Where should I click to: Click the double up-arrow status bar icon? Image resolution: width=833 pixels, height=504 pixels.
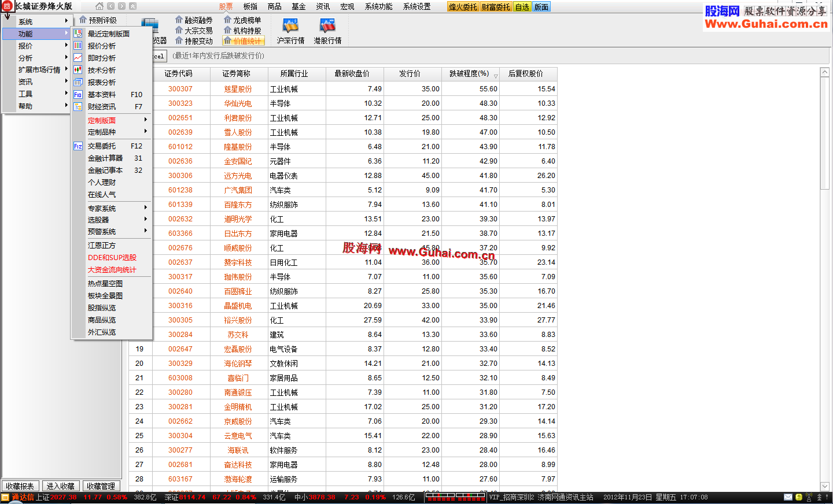tap(819, 497)
